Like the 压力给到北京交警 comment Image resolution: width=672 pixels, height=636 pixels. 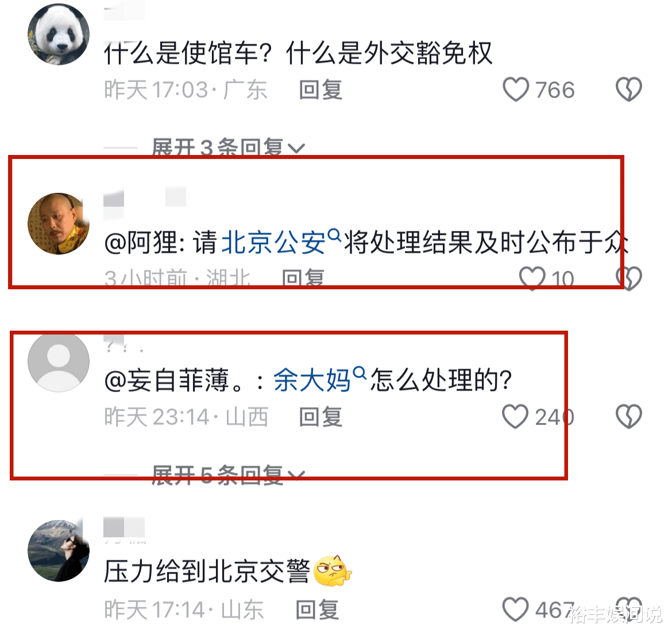(515, 609)
